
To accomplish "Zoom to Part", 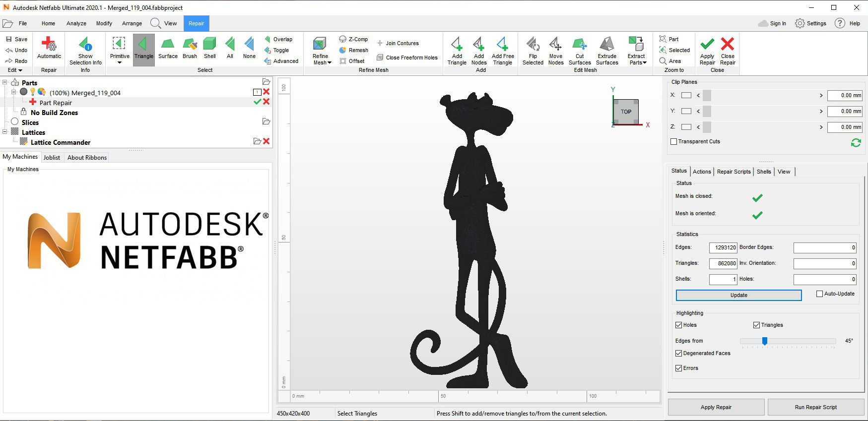I will pos(668,39).
